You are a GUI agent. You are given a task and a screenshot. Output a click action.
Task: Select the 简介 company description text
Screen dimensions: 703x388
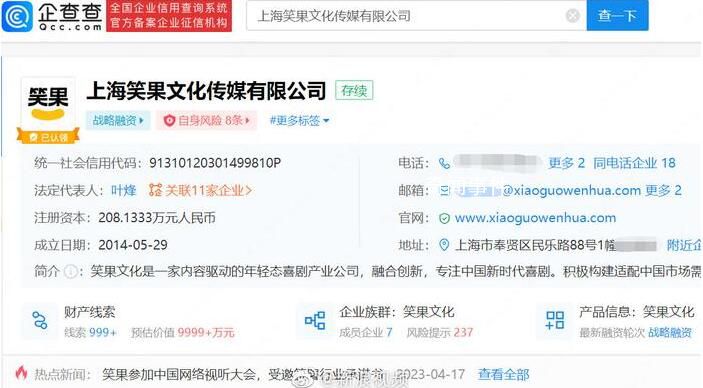tap(395, 271)
